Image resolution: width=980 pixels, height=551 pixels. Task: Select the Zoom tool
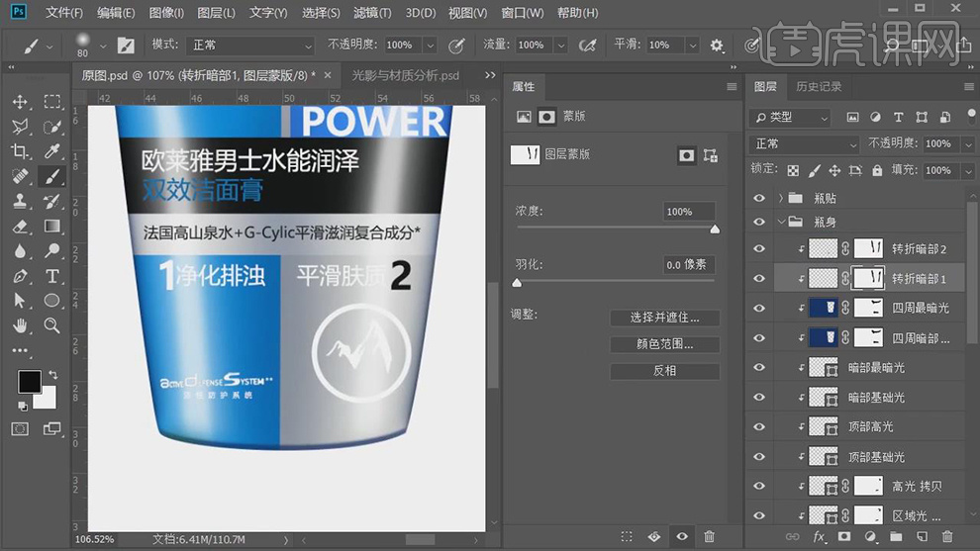tap(52, 325)
